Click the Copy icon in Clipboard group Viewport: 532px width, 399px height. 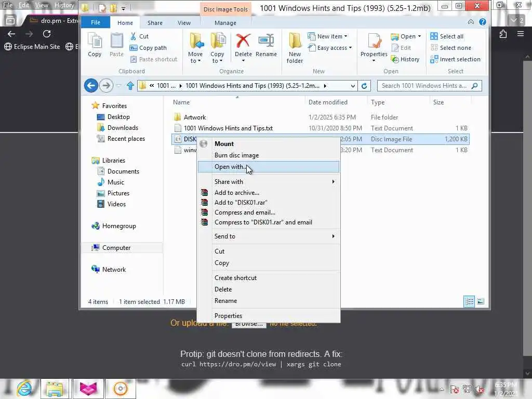tap(95, 45)
